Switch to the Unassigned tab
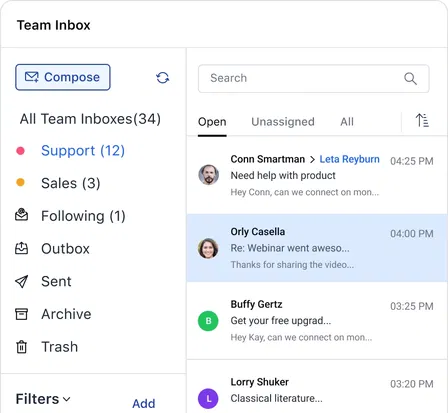This screenshot has width=448, height=413. [283, 122]
